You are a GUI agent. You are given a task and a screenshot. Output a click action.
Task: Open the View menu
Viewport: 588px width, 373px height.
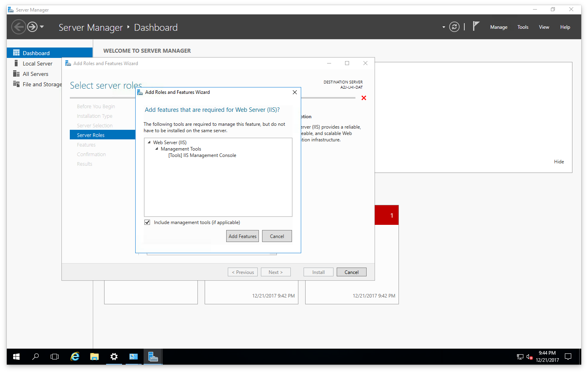coord(544,27)
